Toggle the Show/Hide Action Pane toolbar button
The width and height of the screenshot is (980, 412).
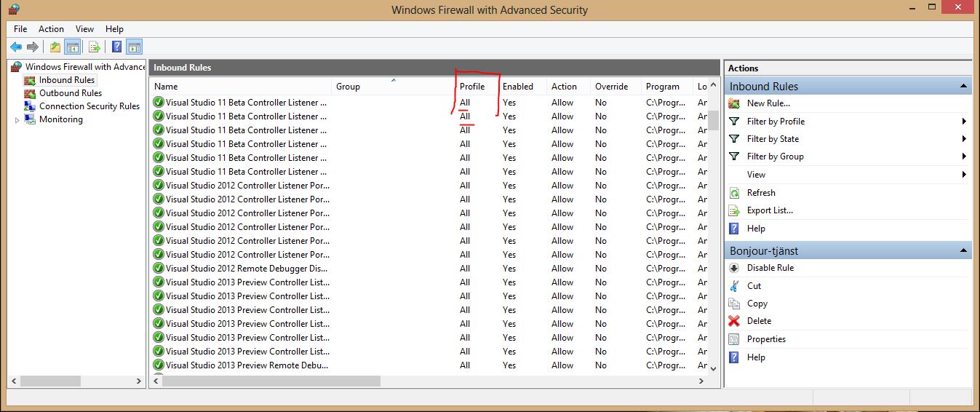click(x=134, y=47)
